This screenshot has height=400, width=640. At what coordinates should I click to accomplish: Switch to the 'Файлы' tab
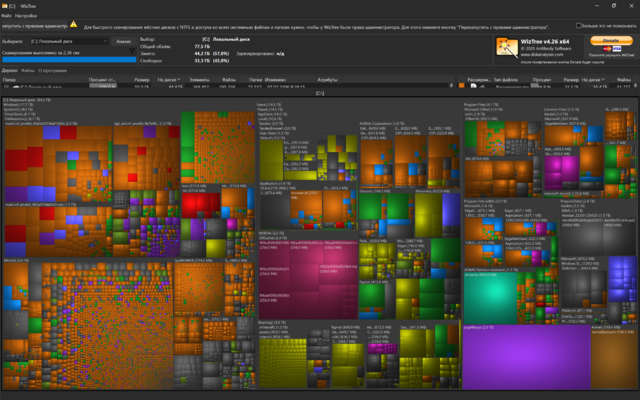(x=28, y=70)
